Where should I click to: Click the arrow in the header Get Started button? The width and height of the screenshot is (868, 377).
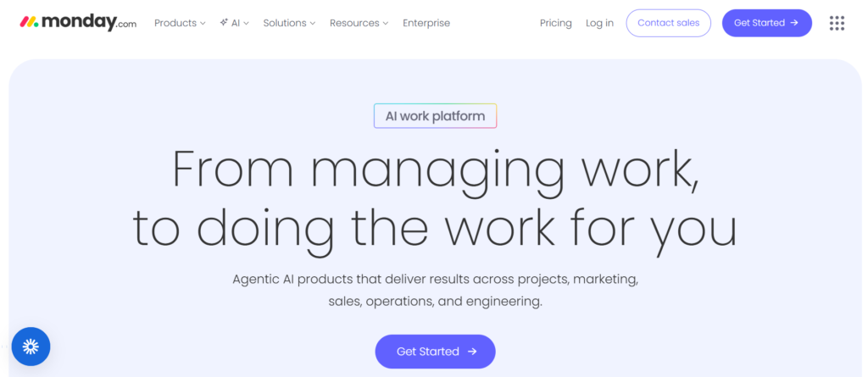point(794,23)
